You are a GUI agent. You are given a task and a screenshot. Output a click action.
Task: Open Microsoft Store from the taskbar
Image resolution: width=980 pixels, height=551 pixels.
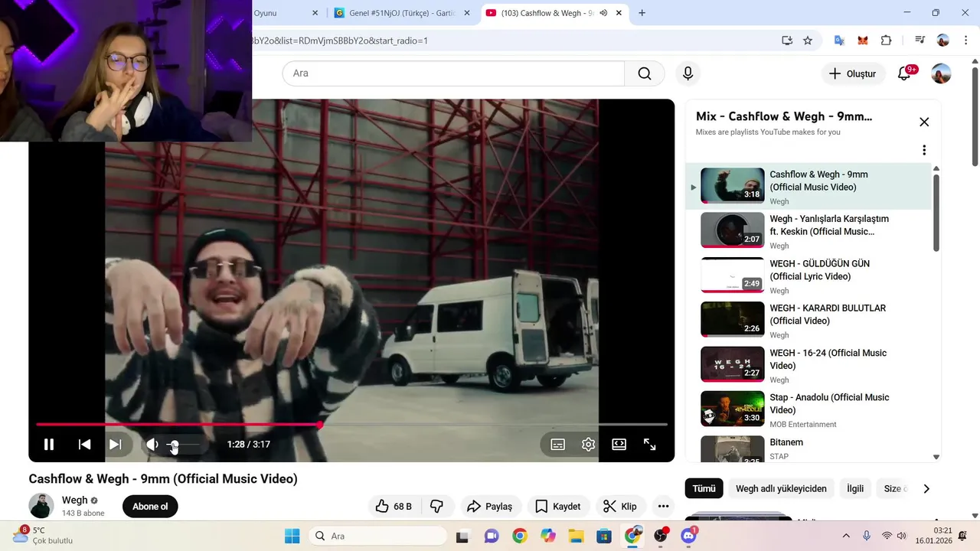pyautogui.click(x=604, y=536)
